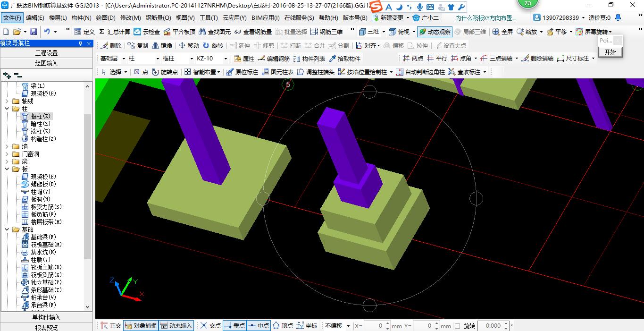Image resolution: width=644 pixels, height=331 pixels.
Task: Click 自动判断边角柱 tool
Action: (x=420, y=72)
